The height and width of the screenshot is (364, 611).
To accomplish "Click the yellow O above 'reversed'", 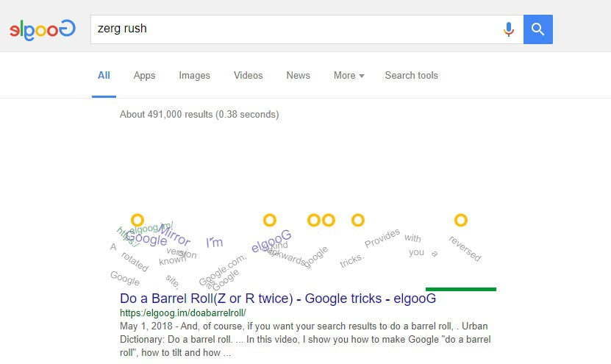I will tap(460, 220).
